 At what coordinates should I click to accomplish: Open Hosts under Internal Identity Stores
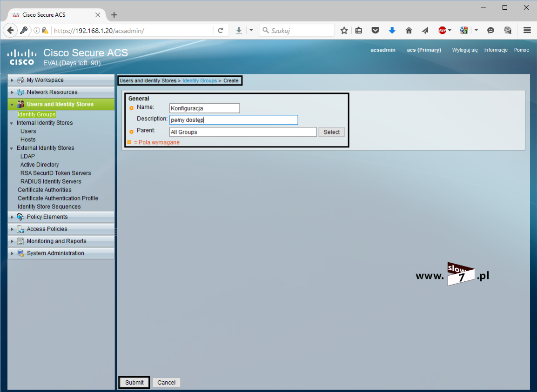[x=28, y=140]
